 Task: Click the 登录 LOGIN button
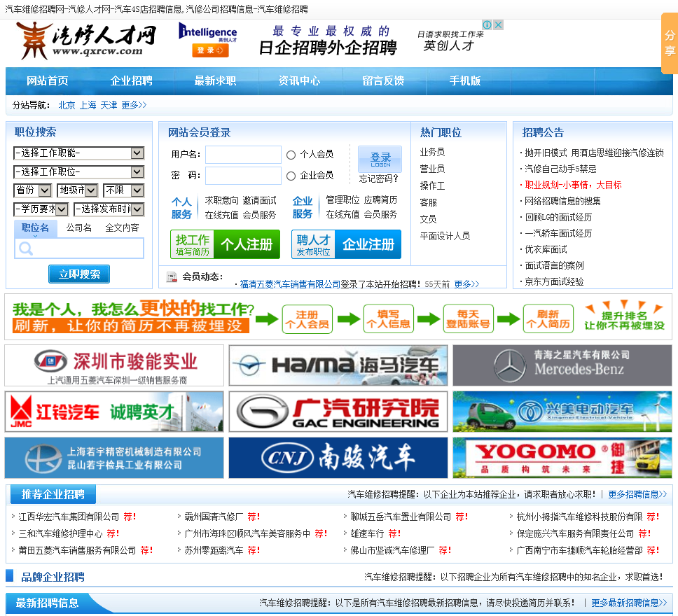380,159
